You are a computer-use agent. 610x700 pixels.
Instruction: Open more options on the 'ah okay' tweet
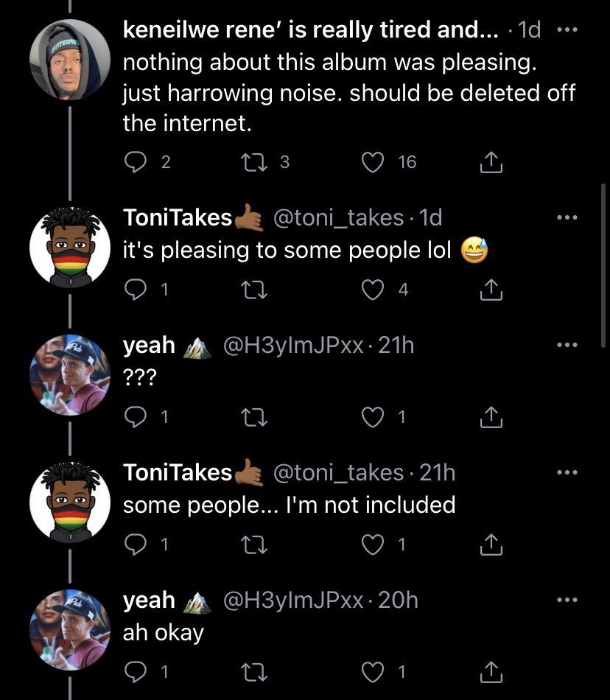565,600
